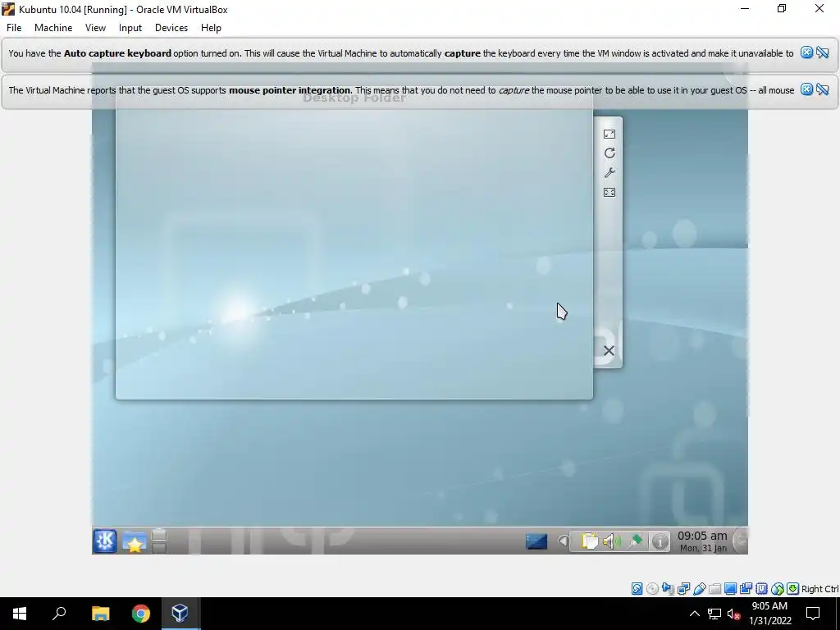Open Klipper clipboard icon in KDE tray
Screen dimensions: 840x630
click(x=589, y=541)
